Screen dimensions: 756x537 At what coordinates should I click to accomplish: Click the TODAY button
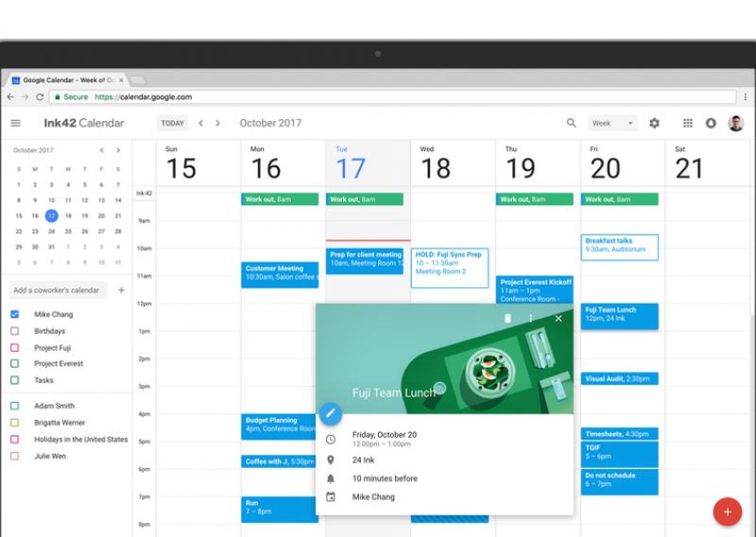172,123
